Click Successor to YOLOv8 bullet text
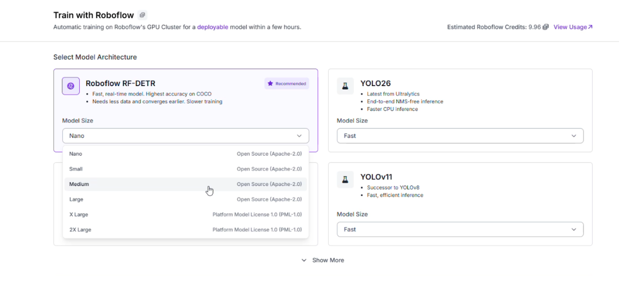Screen dimensions: 644x282 393,187
